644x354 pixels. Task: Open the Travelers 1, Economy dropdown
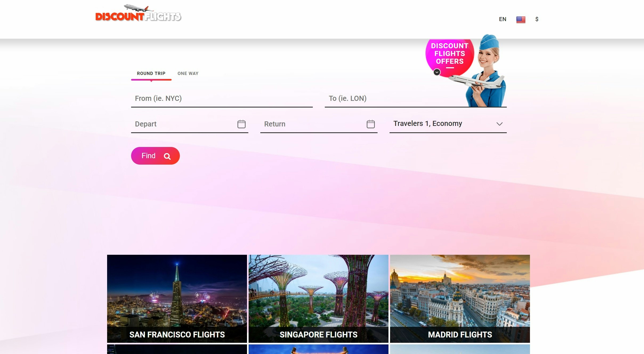point(448,124)
